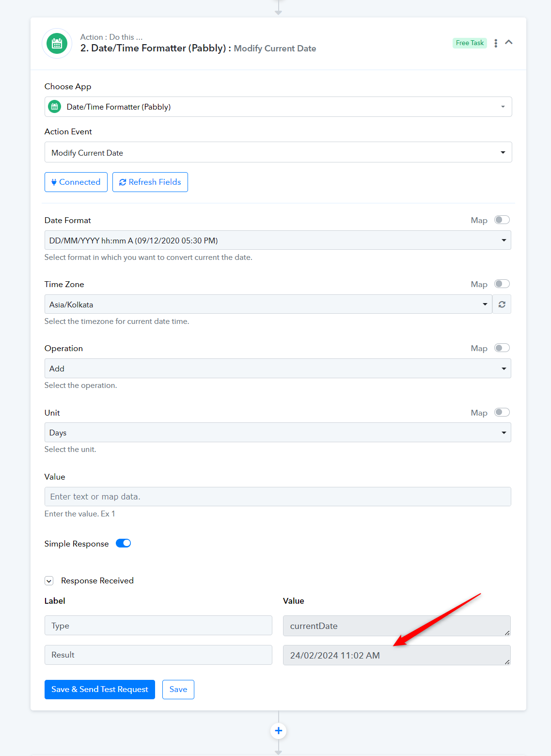Collapse the Response Received section
The width and height of the screenshot is (551, 756).
pyautogui.click(x=49, y=581)
